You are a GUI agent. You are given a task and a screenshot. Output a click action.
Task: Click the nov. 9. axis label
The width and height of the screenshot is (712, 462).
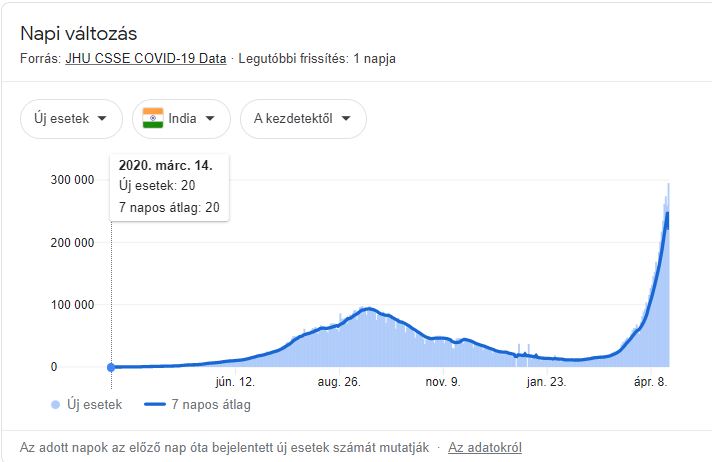pos(444,382)
